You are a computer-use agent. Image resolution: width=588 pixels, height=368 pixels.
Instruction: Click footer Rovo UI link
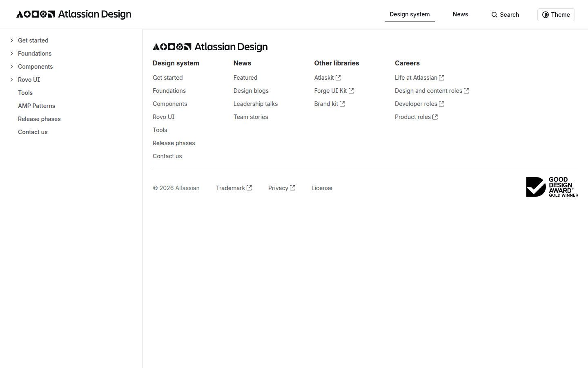(x=164, y=117)
